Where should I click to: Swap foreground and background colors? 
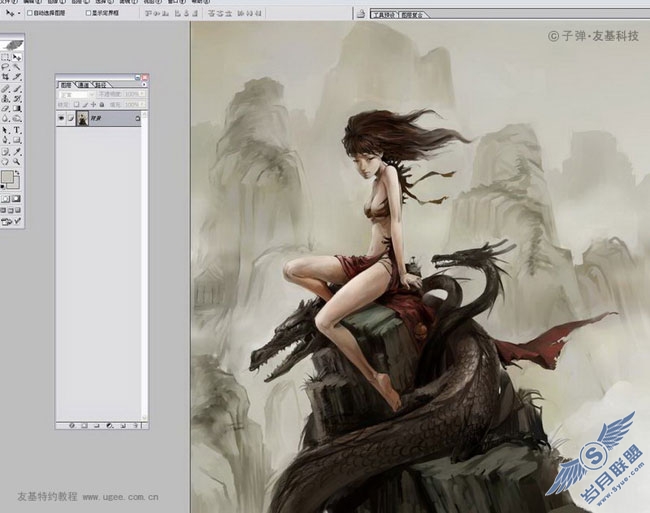coord(17,172)
